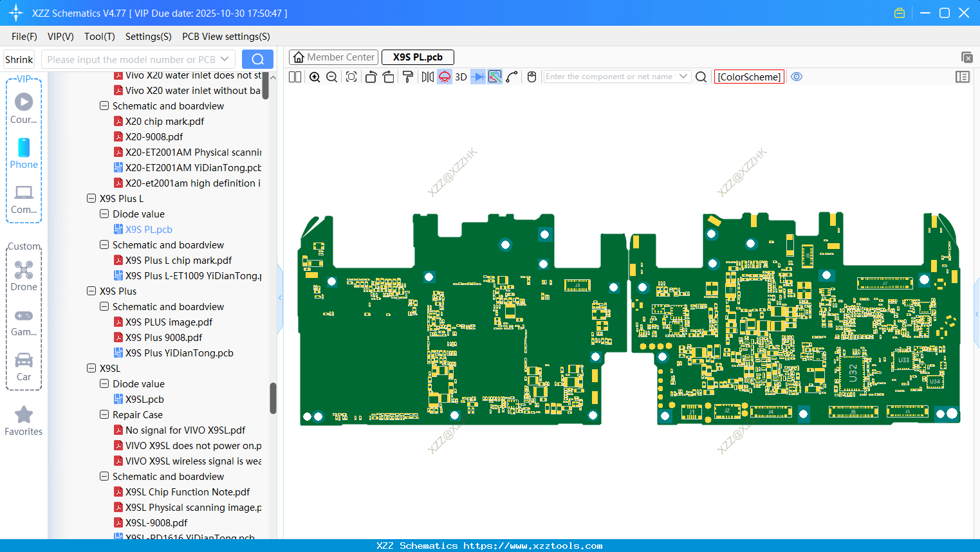Click the mirror flip board icon
The image size is (980, 552).
click(x=427, y=77)
